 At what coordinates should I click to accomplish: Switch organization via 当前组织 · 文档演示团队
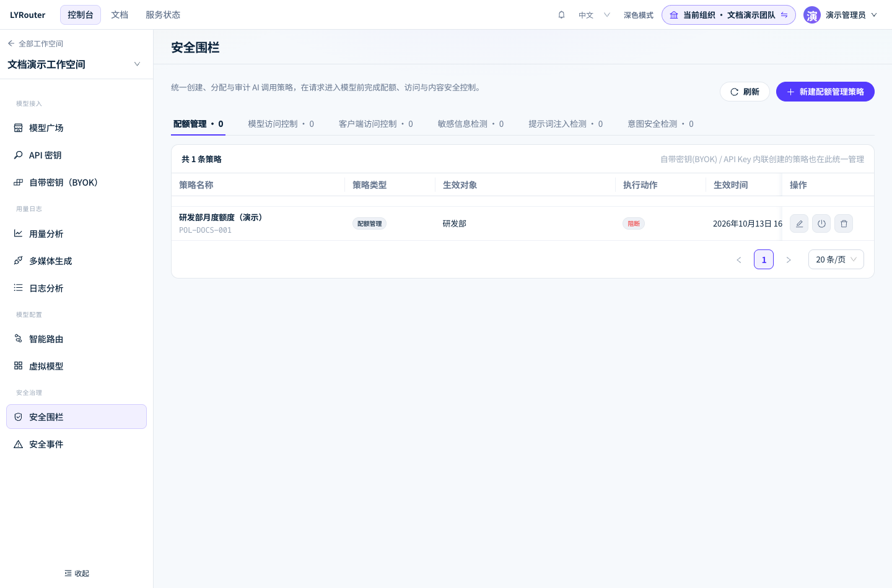tap(728, 15)
